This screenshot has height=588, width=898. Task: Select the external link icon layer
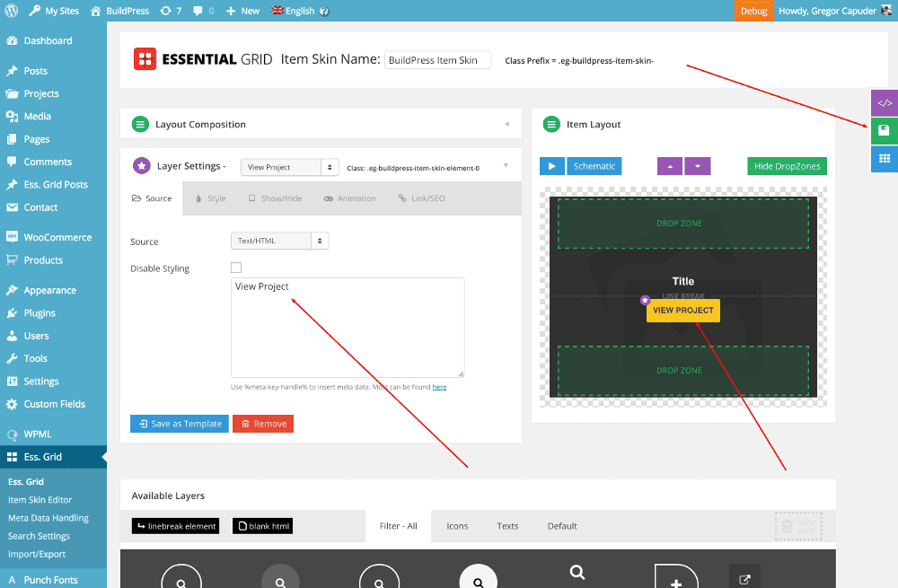coord(744,577)
